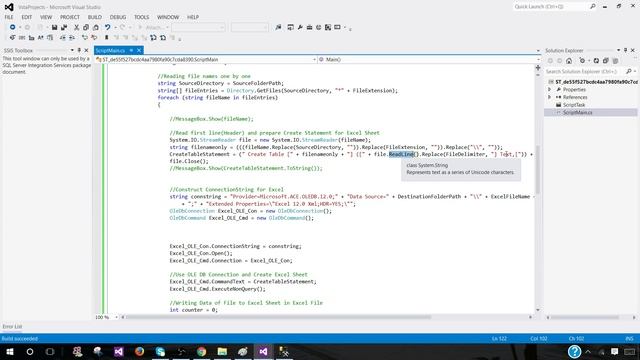Screen dimensions: 640x360
Task: Expand the References node in Solution Explorer
Action: 549,97
